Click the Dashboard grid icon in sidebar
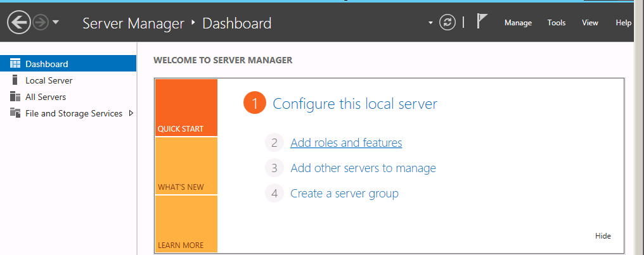 coord(15,64)
